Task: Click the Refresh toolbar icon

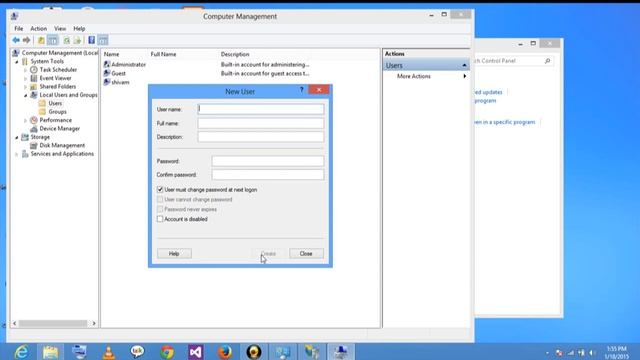Action: 66,40
